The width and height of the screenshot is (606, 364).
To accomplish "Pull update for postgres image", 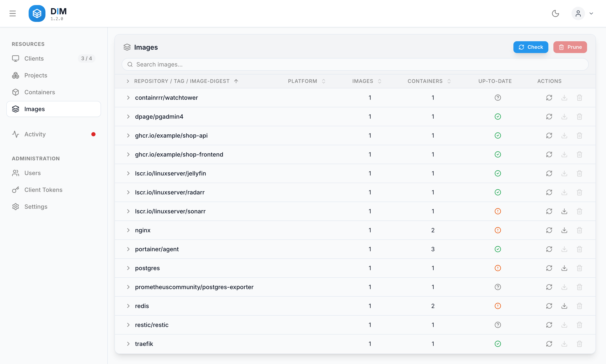I will click(564, 268).
